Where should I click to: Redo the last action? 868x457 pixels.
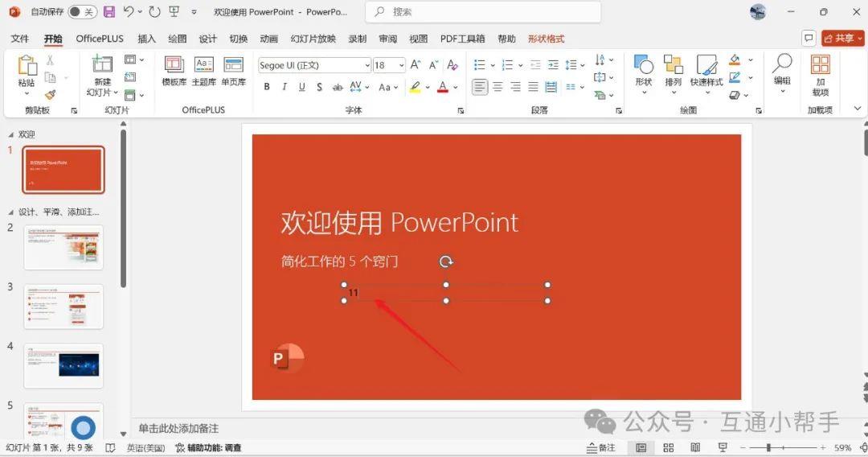click(154, 11)
